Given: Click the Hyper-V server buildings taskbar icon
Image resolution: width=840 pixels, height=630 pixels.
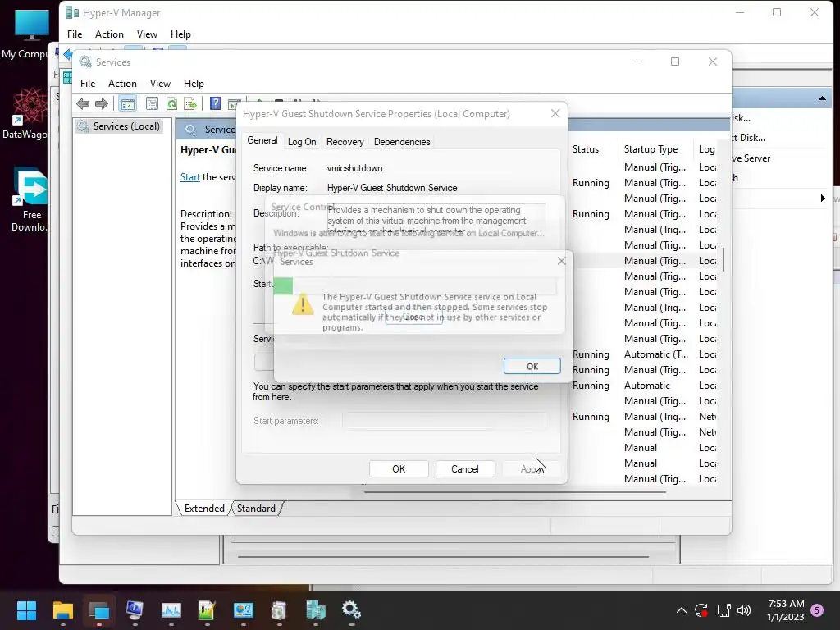Looking at the screenshot, I should coord(316,610).
